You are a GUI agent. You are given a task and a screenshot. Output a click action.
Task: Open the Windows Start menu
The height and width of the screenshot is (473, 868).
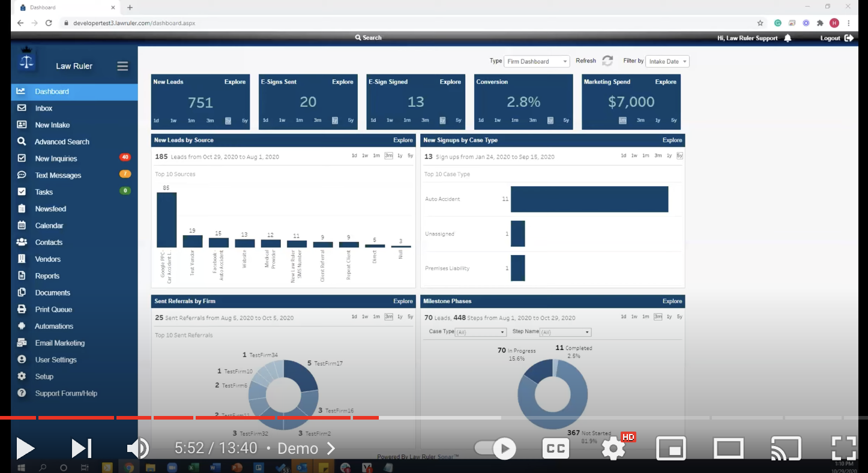pos(21,467)
